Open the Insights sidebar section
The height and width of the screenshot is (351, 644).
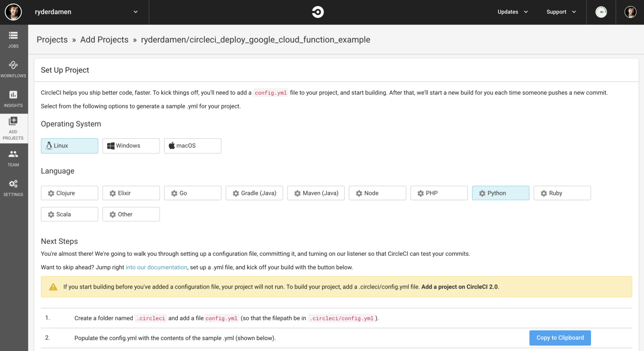(x=13, y=99)
